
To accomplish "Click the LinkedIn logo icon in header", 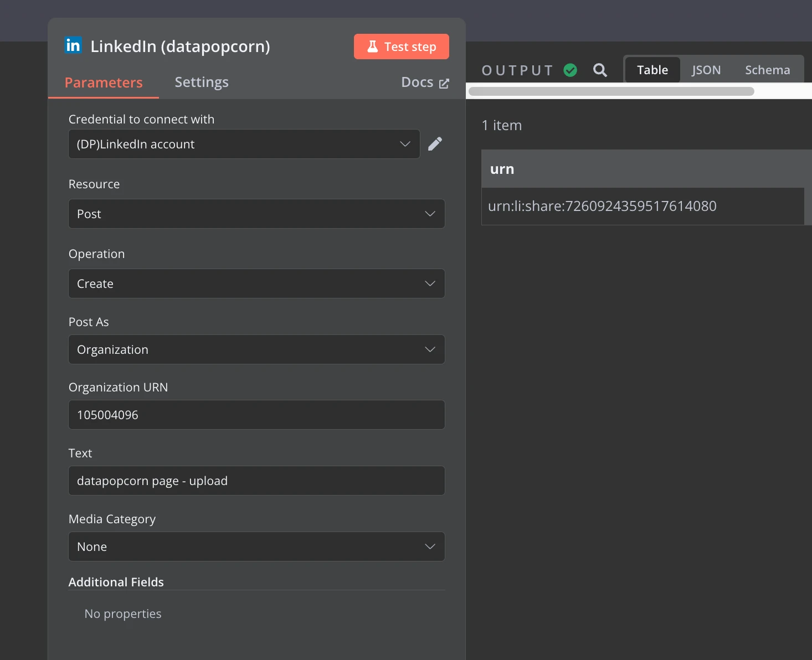I will pyautogui.click(x=73, y=45).
